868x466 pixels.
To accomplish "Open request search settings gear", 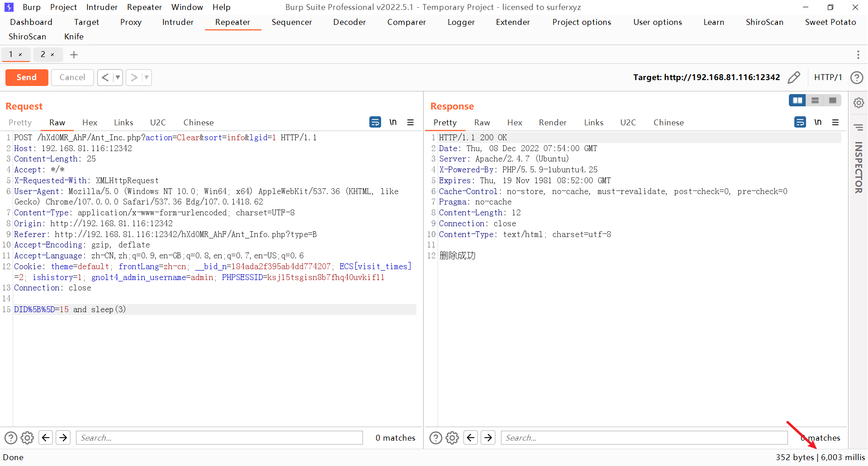I will [x=28, y=437].
